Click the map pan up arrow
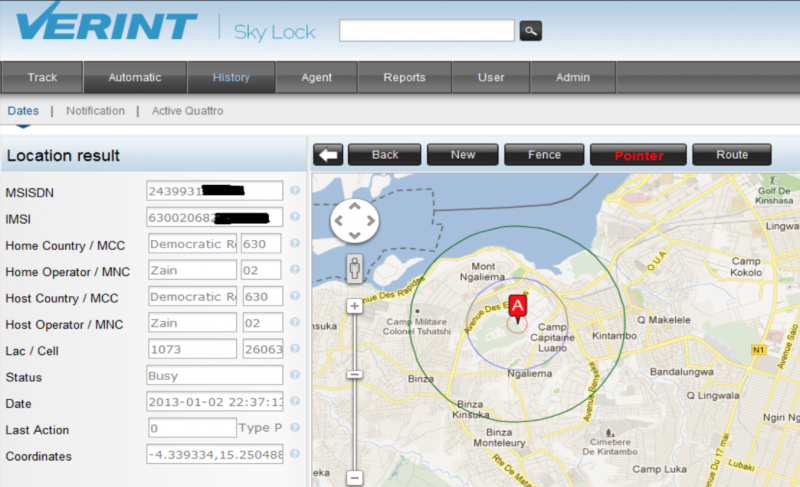This screenshot has width=800, height=487. [355, 206]
